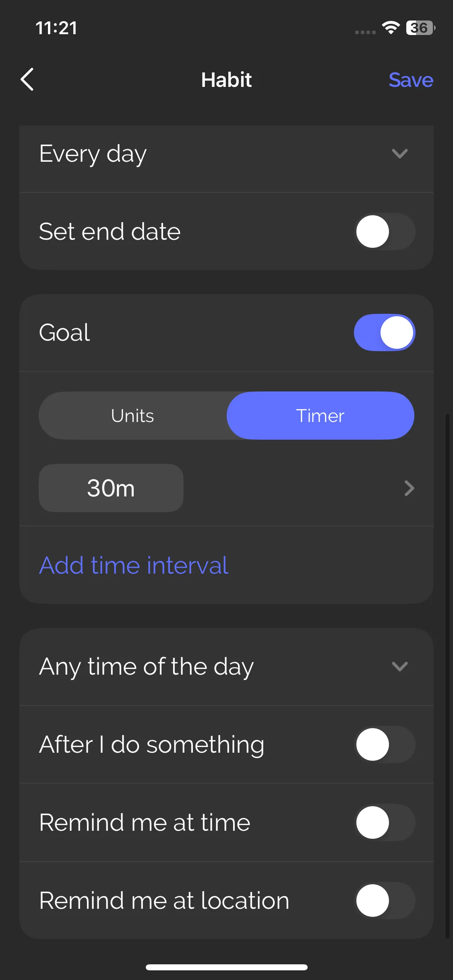This screenshot has height=980, width=453.
Task: Edit the 30m duration field
Action: pos(111,488)
